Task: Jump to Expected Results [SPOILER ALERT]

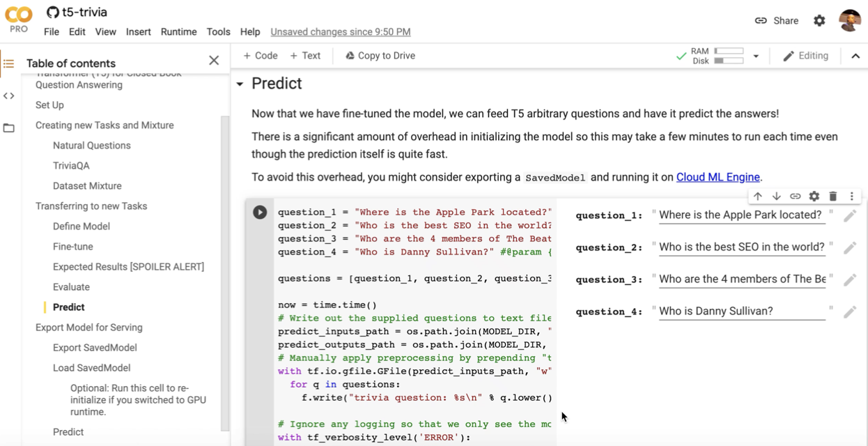Action: click(x=129, y=267)
